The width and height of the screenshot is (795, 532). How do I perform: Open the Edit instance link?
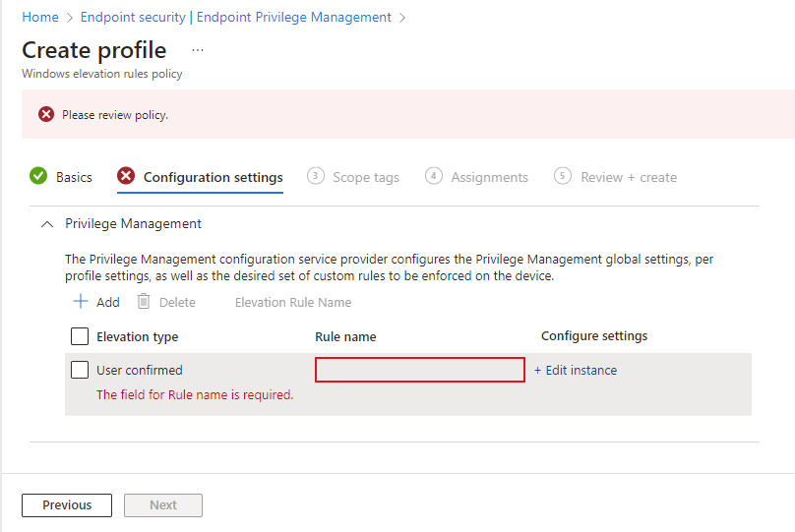[576, 371]
